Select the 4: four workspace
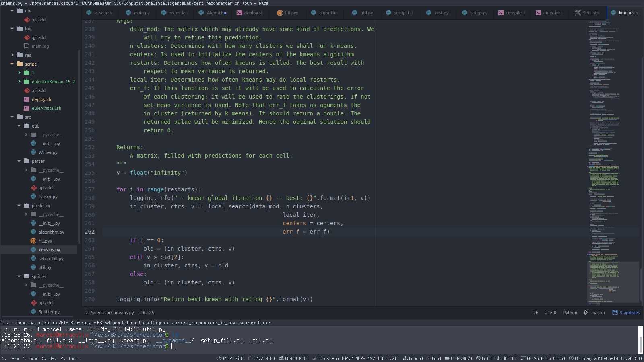Viewport: 644px width, 362px height. (x=69, y=358)
